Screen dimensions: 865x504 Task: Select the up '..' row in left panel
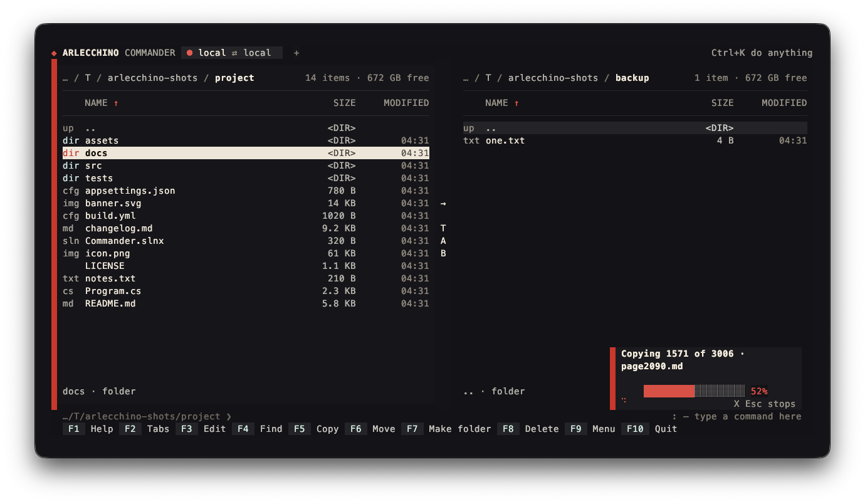[x=246, y=128]
